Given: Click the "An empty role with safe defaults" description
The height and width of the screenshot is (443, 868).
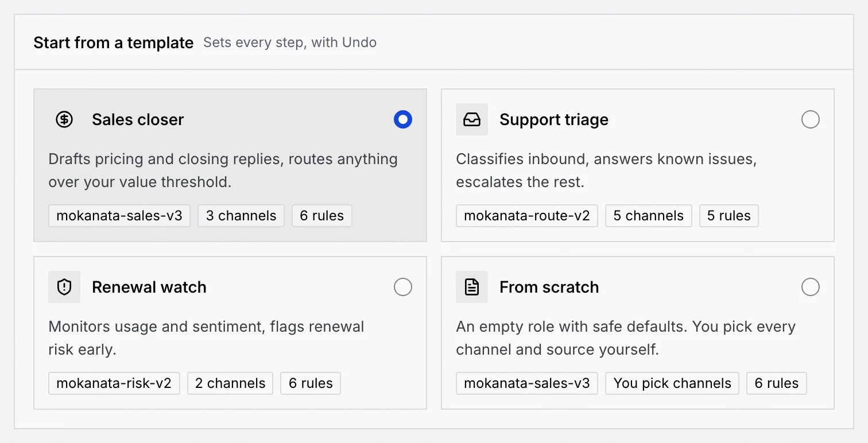Looking at the screenshot, I should [x=626, y=338].
